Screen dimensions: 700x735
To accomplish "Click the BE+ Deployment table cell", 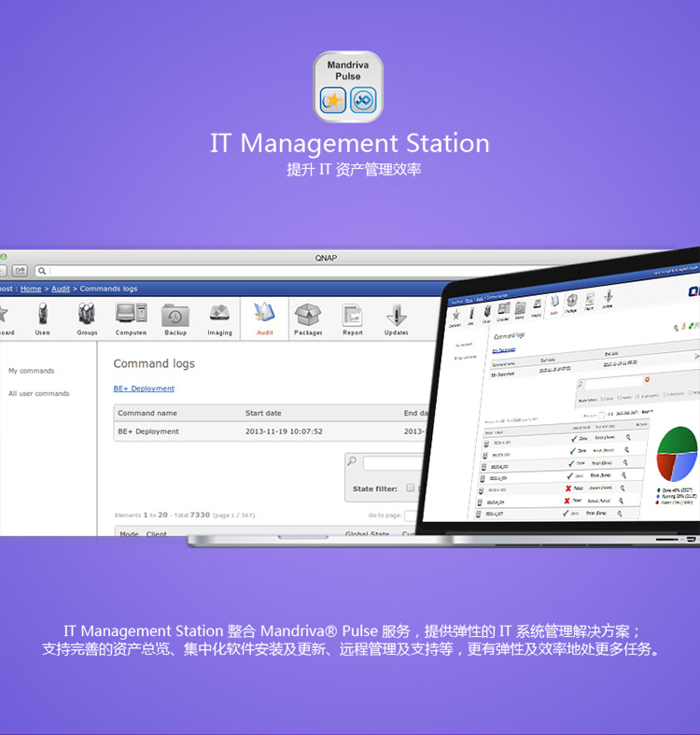I will (148, 431).
